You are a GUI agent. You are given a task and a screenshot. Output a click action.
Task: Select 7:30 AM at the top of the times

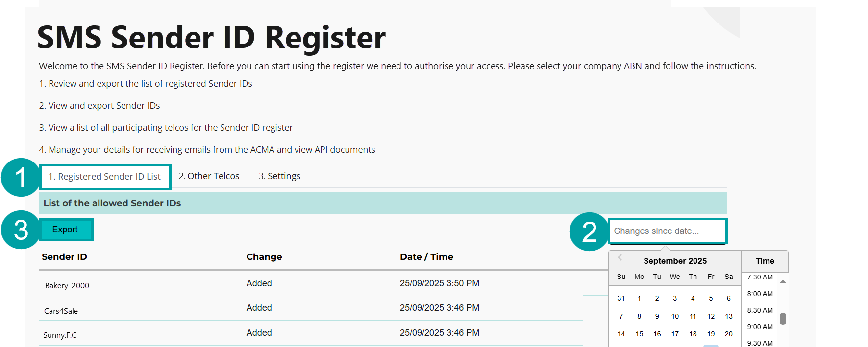point(760,277)
